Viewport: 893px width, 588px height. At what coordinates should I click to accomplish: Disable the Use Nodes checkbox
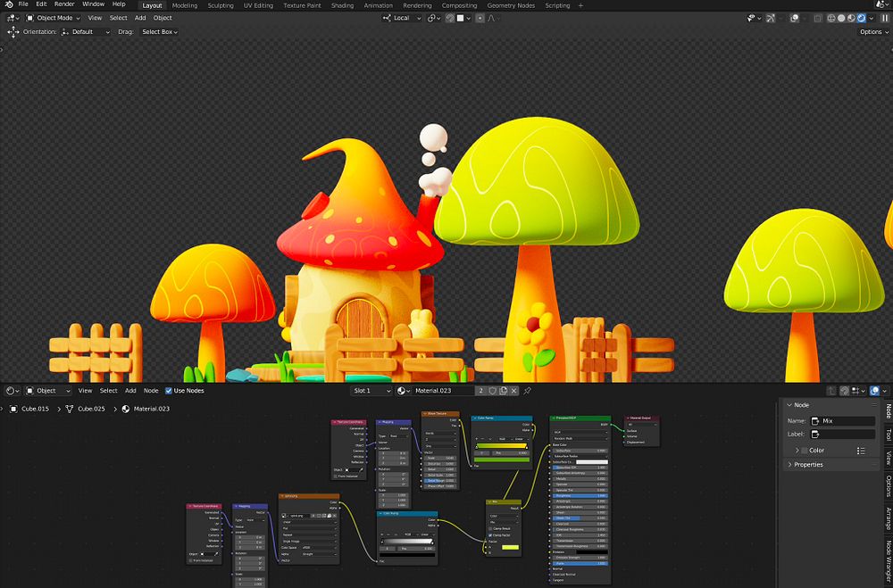[x=169, y=391]
